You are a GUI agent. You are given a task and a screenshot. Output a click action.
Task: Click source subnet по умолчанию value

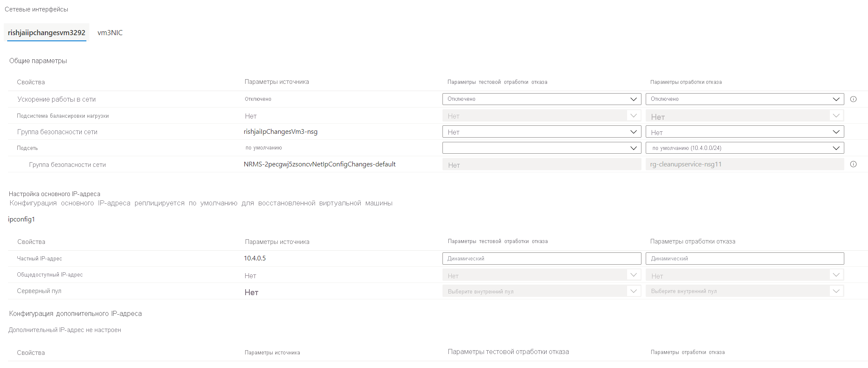pos(263,148)
